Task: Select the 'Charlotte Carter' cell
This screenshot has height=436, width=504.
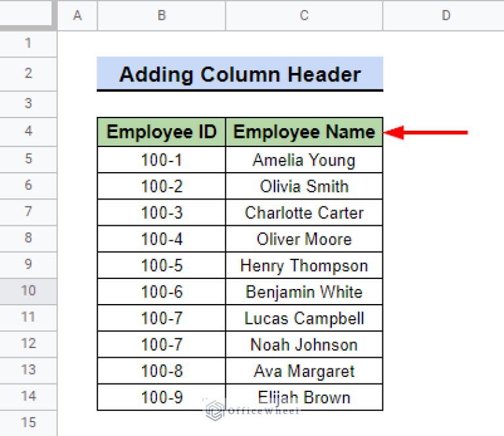Action: coord(304,212)
